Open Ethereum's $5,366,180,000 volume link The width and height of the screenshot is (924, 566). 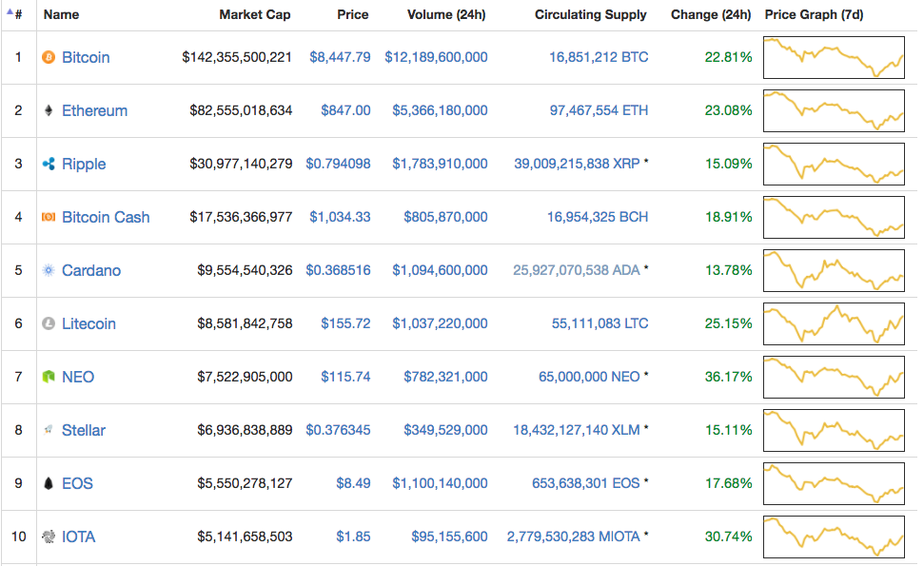coord(440,111)
